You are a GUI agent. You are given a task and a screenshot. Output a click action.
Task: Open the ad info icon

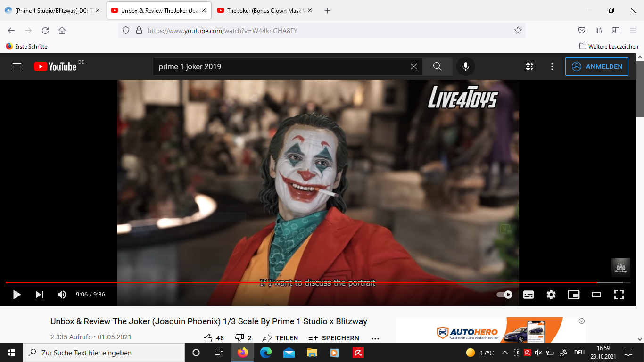tap(582, 321)
